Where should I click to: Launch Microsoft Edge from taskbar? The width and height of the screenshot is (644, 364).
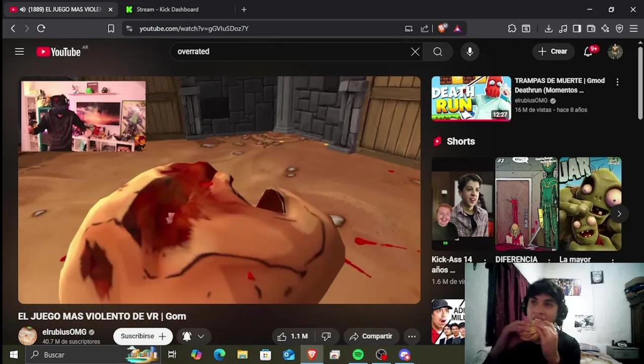coord(219,355)
